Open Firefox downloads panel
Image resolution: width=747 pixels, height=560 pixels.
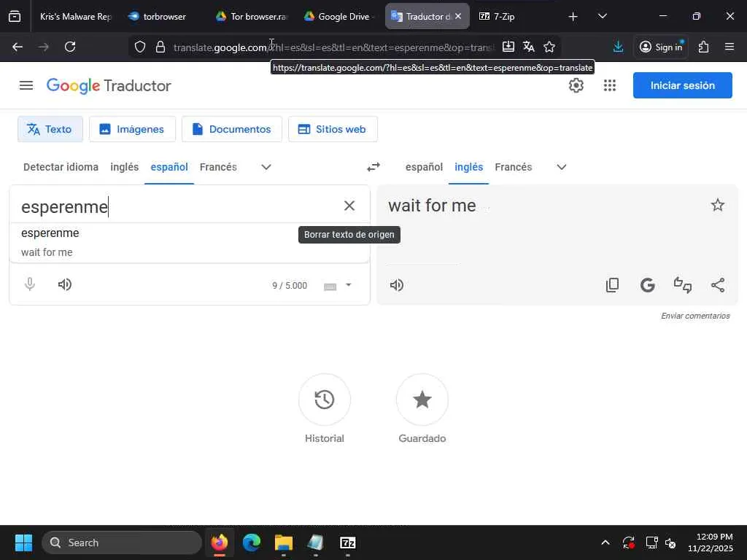619,47
